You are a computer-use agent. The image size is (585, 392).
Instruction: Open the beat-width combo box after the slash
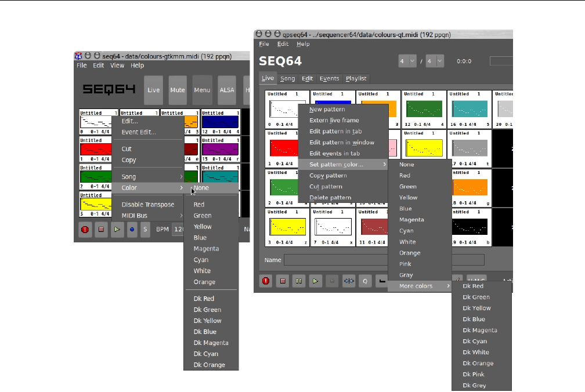(x=435, y=61)
